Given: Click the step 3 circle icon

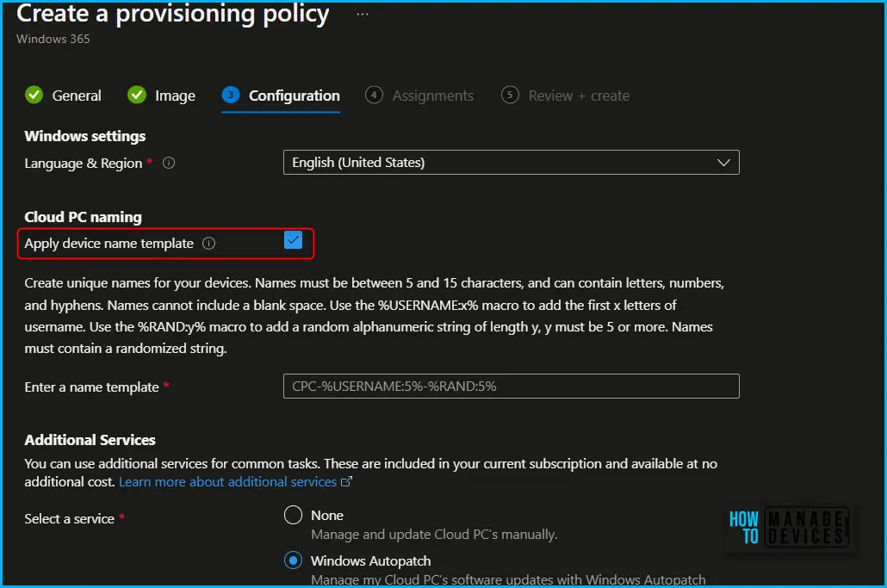Looking at the screenshot, I should pos(230,95).
